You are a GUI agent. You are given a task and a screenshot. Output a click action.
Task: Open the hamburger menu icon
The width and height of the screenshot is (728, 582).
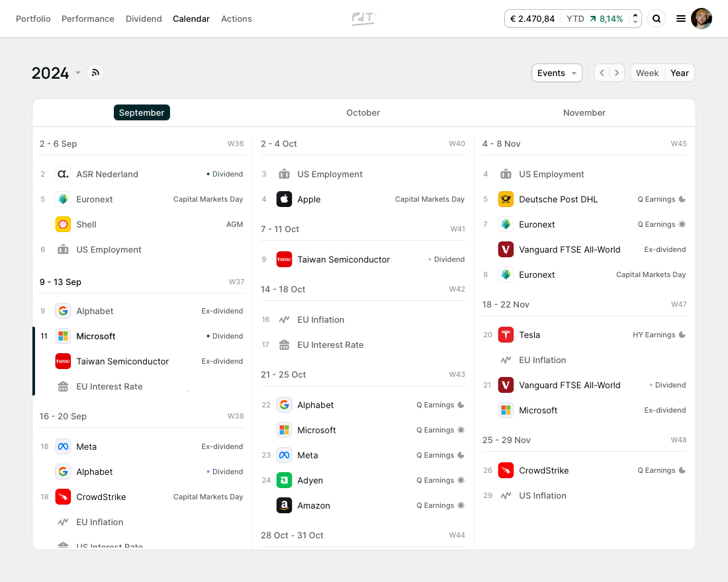coord(681,19)
